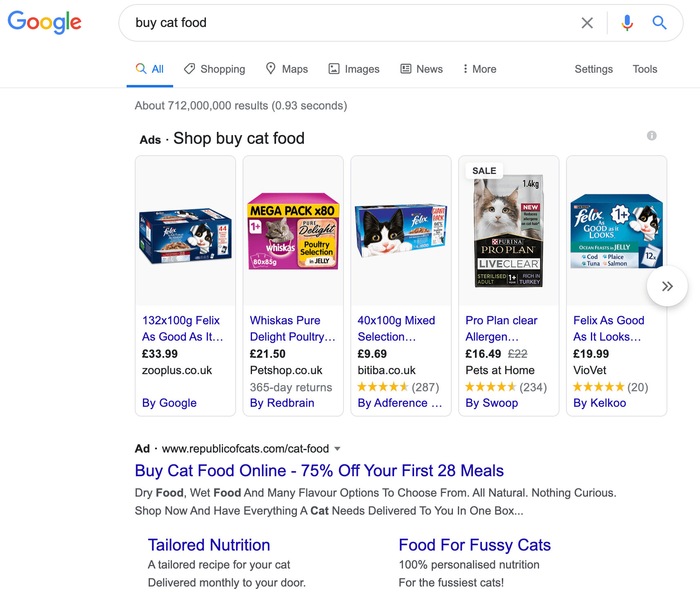This screenshot has width=700, height=611.
Task: Open the Shopping tab with tag icon
Action: click(x=215, y=69)
